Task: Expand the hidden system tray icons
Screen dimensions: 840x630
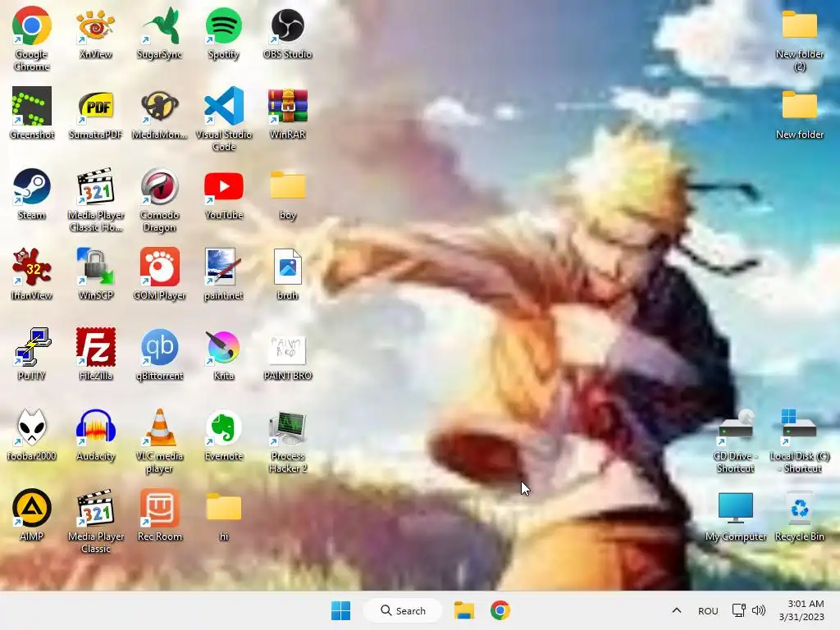Action: tap(677, 610)
